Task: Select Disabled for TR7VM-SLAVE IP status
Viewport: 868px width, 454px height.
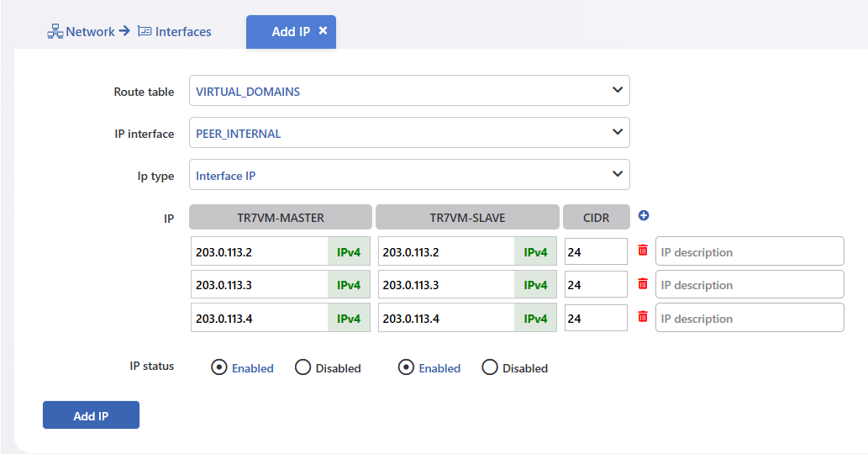Action: pos(490,367)
